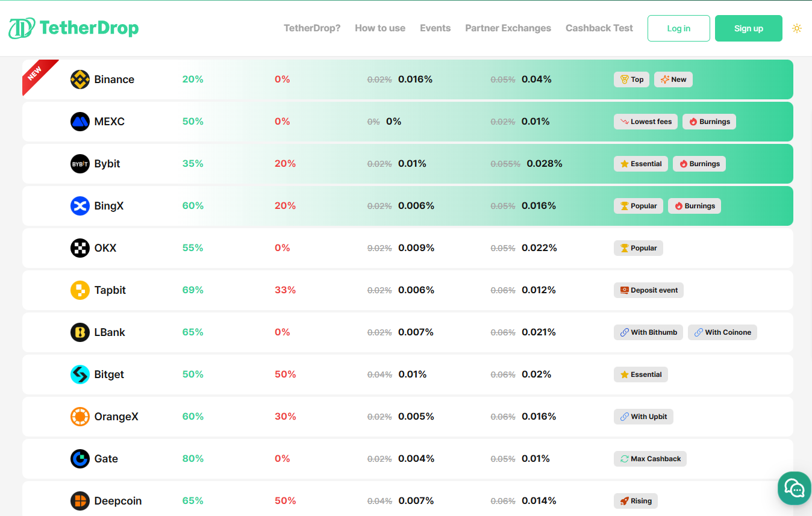Click the Burnings tag in BingX row
The image size is (812, 516).
pos(695,206)
